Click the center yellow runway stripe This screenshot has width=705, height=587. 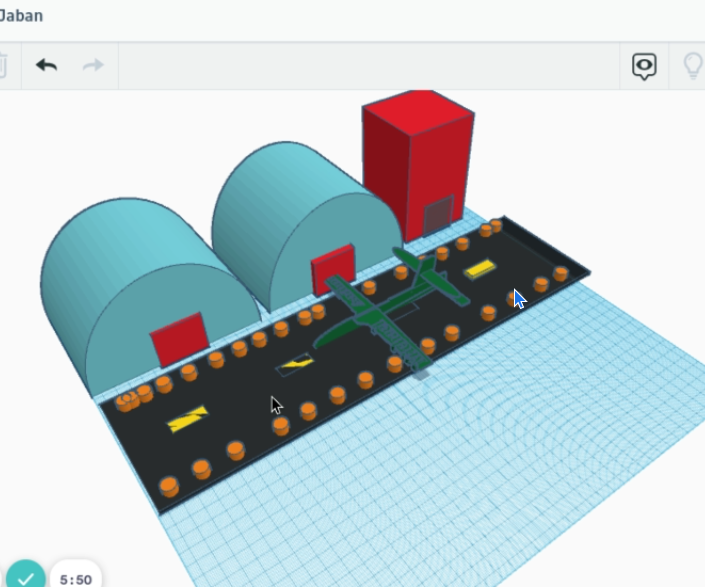(x=295, y=364)
